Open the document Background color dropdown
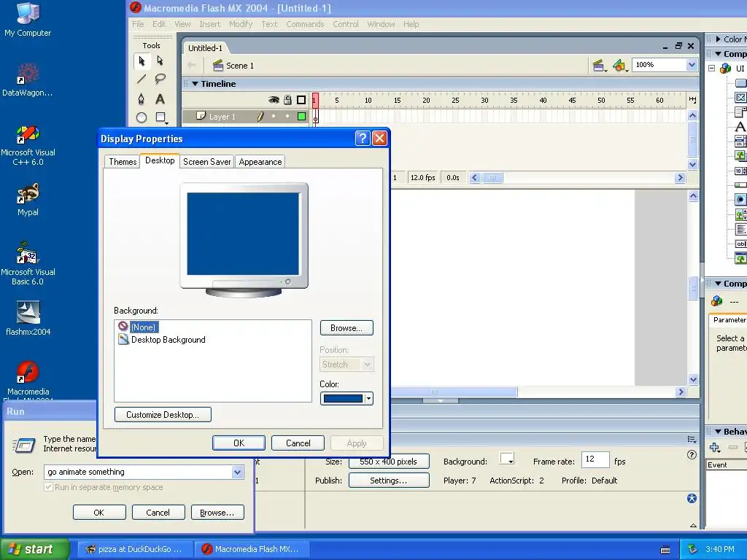 (507, 459)
